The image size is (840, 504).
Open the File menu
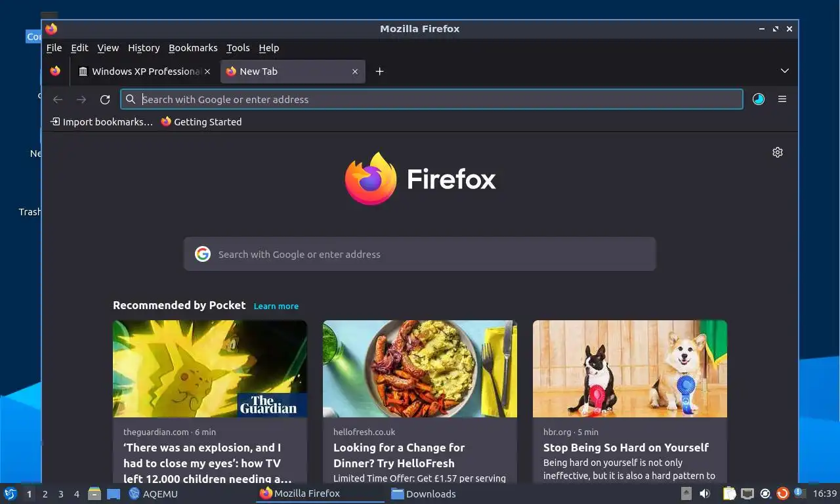tap(54, 48)
